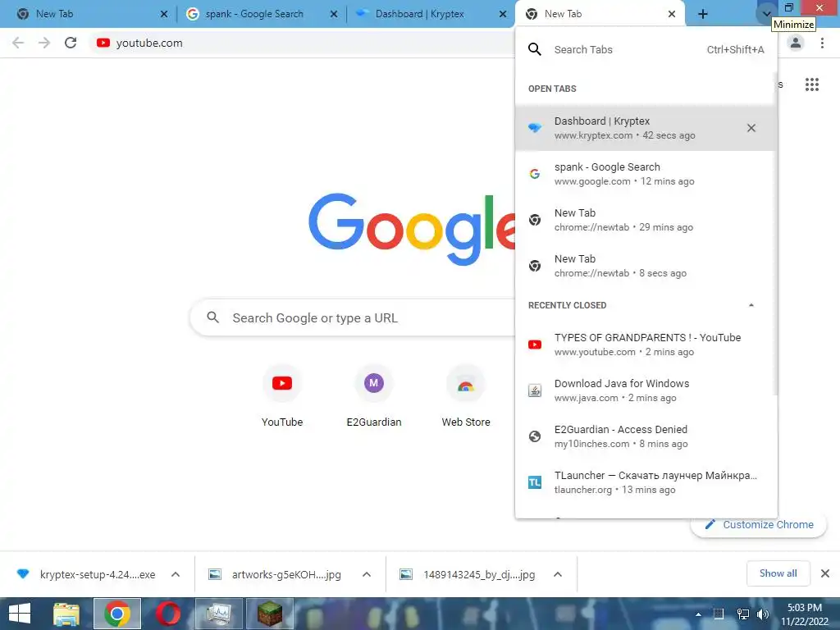Screen dimensions: 840x630
Task: Click the Open Tabs section heading
Action: click(552, 89)
